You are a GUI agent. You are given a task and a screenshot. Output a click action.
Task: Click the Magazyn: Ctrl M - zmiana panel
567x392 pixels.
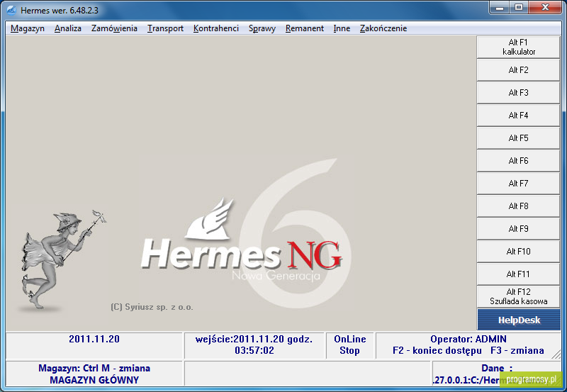point(94,374)
